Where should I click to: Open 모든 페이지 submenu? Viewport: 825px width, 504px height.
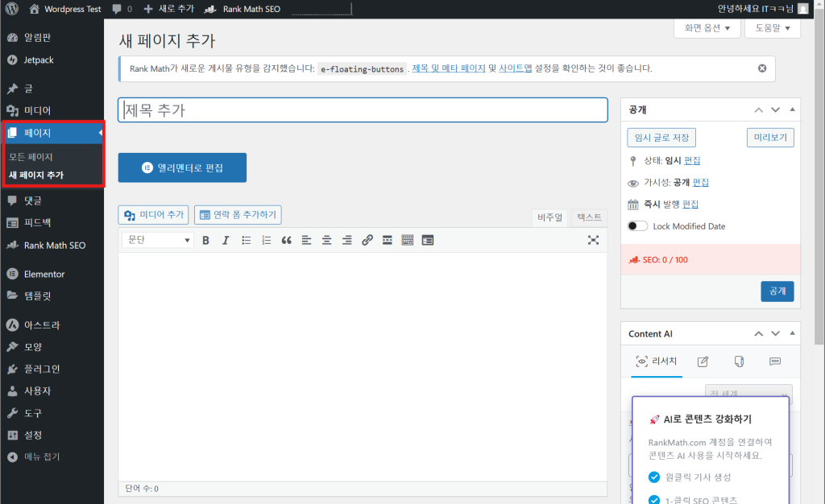[x=31, y=157]
